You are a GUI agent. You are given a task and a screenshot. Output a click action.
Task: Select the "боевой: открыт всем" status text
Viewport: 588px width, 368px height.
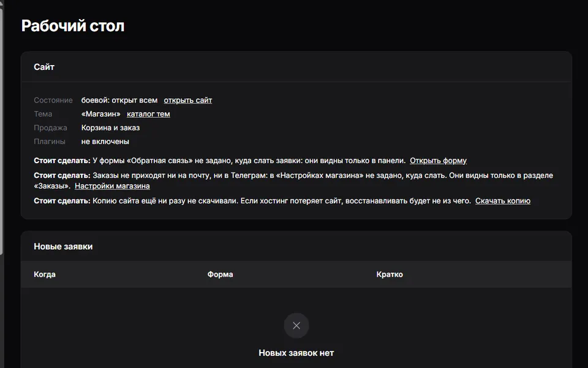[119, 100]
